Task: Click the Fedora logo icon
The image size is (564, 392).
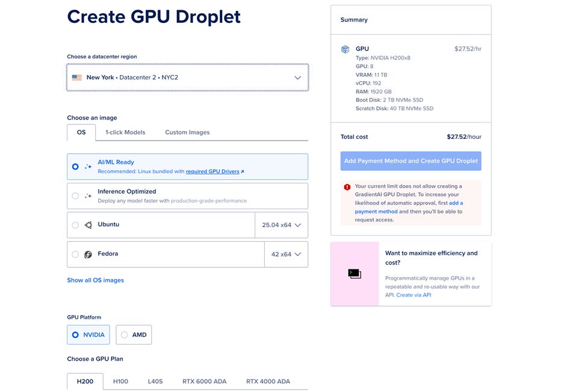Action: (x=88, y=254)
